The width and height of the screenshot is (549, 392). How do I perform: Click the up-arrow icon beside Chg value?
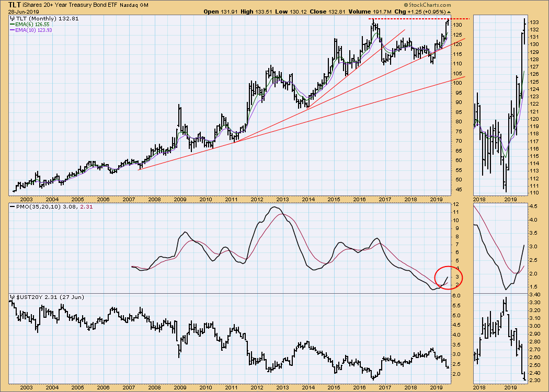(x=449, y=12)
